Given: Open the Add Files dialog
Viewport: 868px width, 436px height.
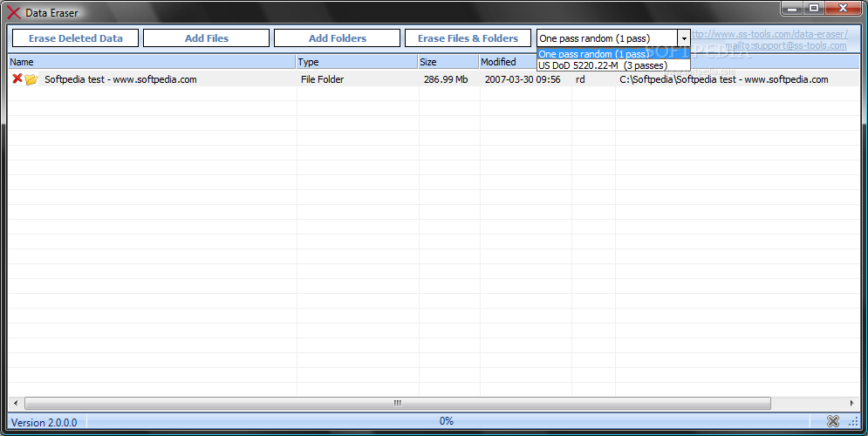Looking at the screenshot, I should tap(207, 38).
